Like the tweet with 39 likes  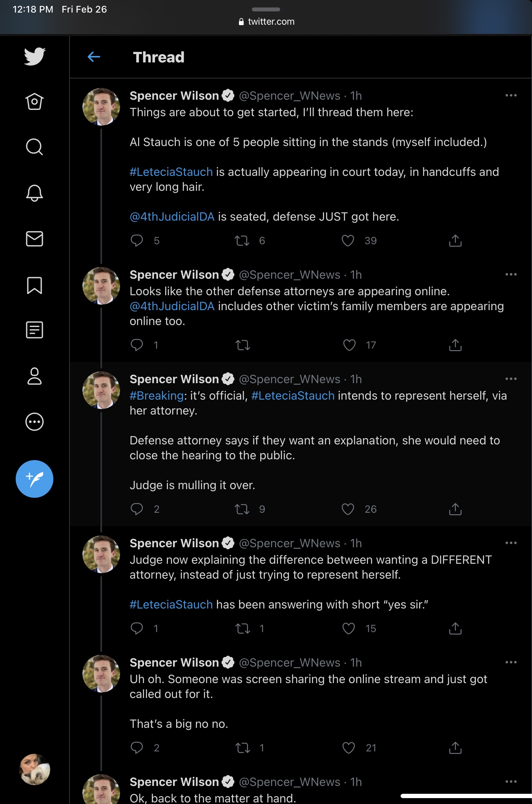[x=348, y=240]
